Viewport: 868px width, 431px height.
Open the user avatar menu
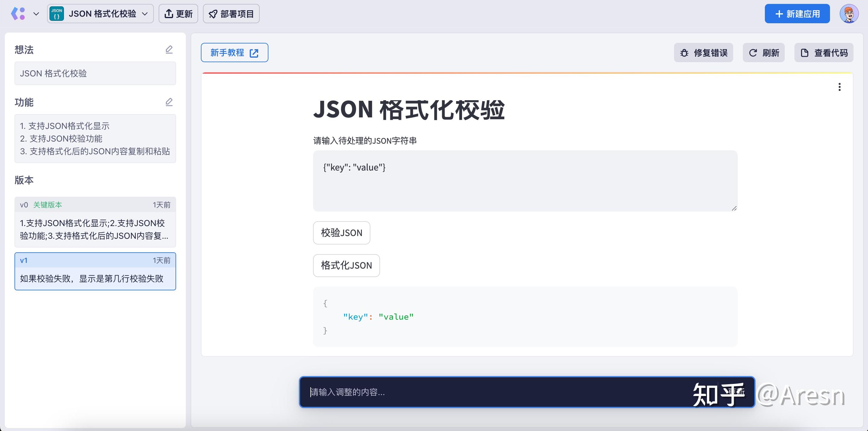pos(850,14)
